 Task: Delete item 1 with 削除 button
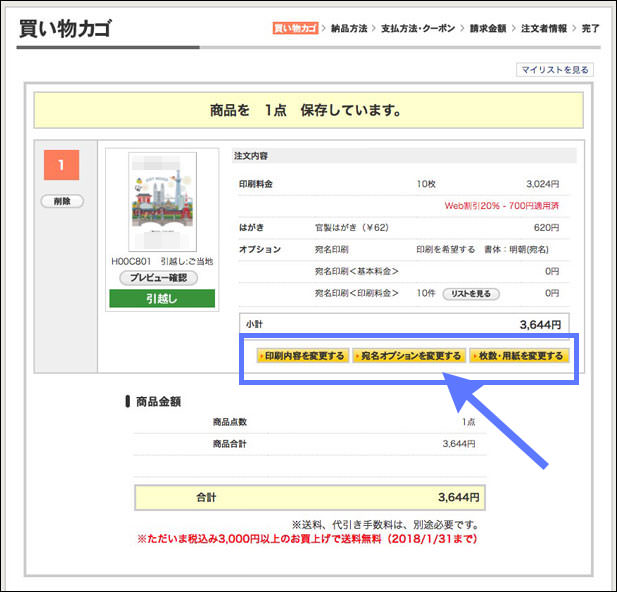[62, 201]
